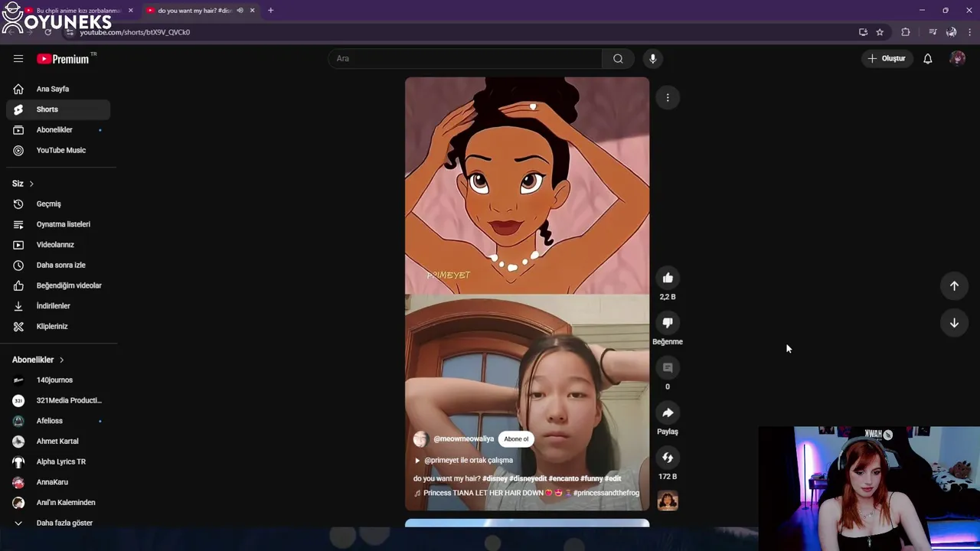The image size is (980, 551).
Task: Click the install app icon in address bar
Action: point(863,32)
